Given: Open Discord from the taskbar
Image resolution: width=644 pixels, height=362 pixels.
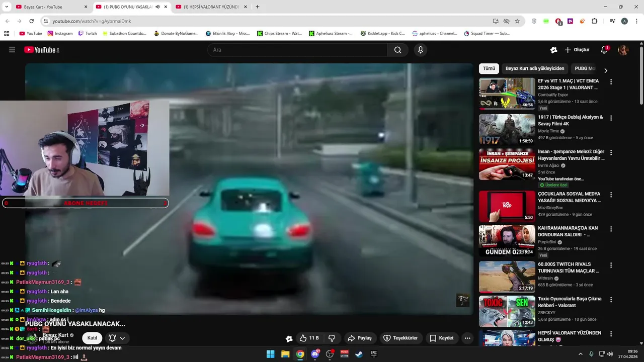Looking at the screenshot, I should tap(315, 354).
